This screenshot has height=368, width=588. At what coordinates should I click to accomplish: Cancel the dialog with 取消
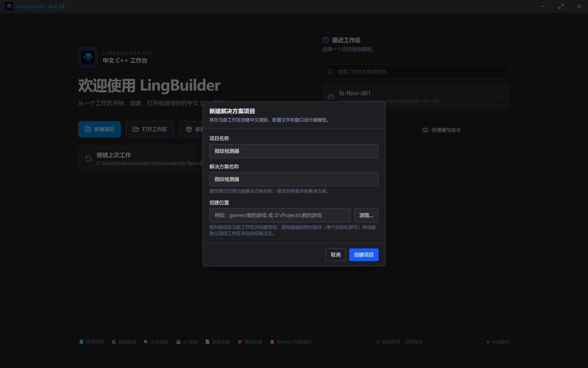[336, 255]
